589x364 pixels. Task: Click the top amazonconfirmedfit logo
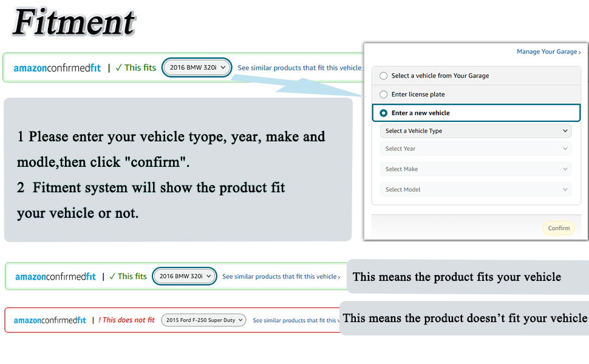coord(57,68)
